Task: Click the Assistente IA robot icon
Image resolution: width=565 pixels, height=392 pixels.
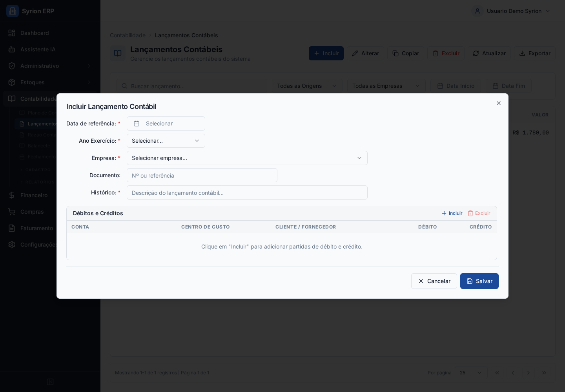Action: (x=12, y=49)
